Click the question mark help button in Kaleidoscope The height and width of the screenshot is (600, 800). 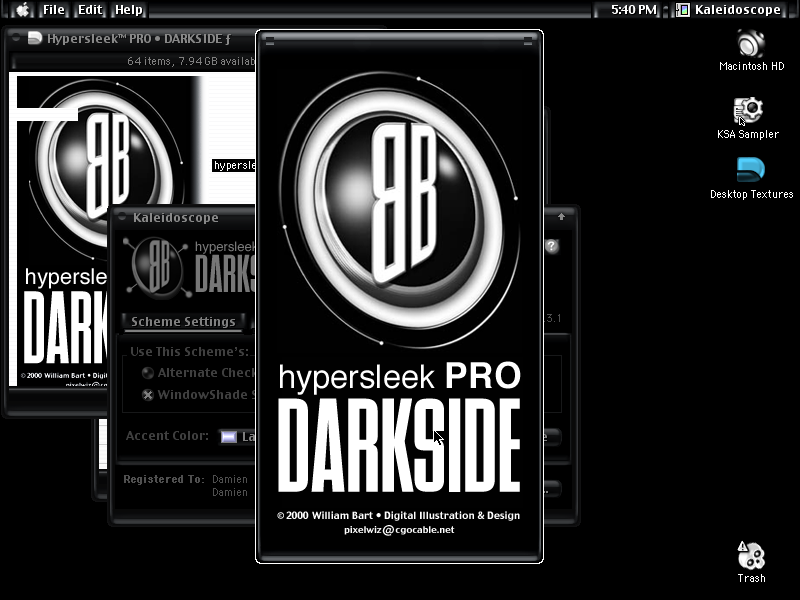551,246
